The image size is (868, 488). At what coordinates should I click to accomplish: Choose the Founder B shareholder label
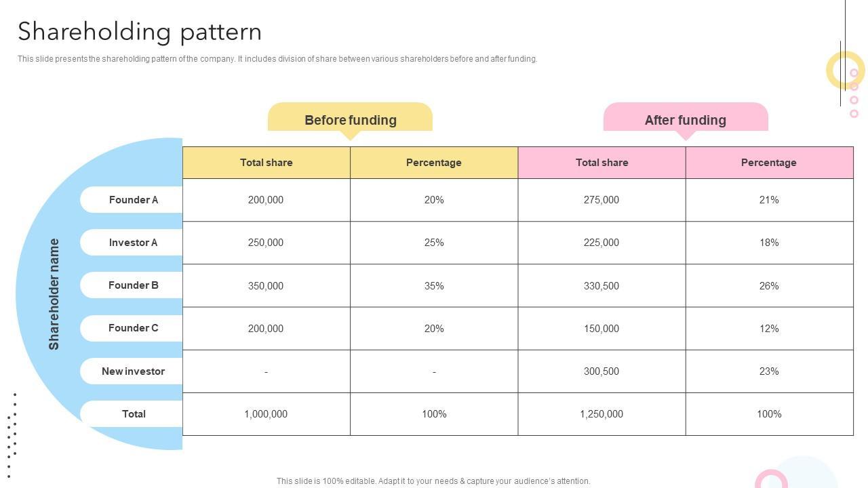pos(133,285)
